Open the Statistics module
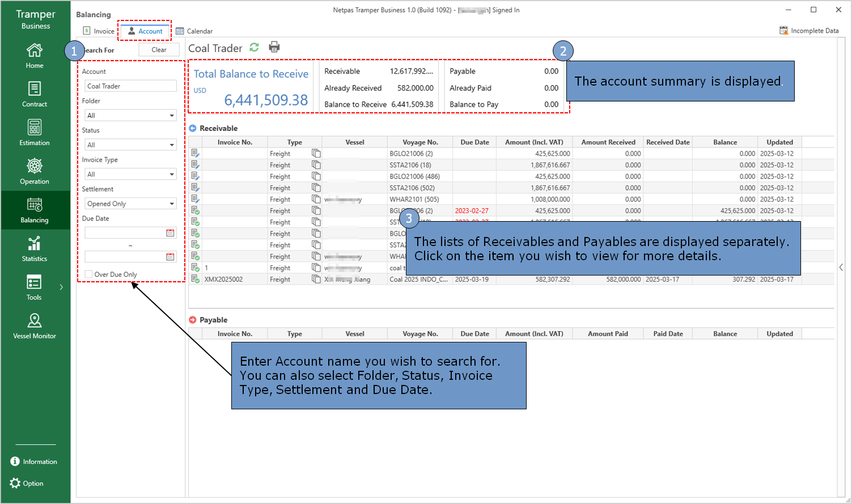Image resolution: width=852 pixels, height=504 pixels. tap(35, 249)
